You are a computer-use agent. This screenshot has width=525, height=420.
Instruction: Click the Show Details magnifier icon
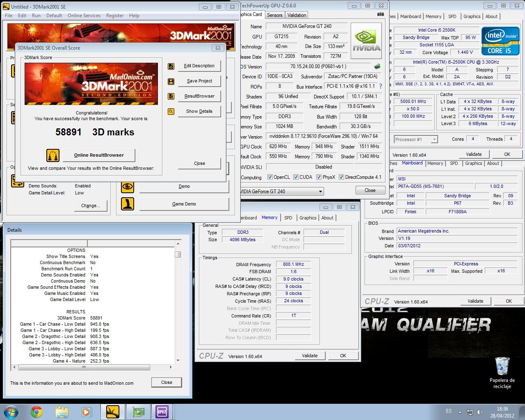[171, 112]
